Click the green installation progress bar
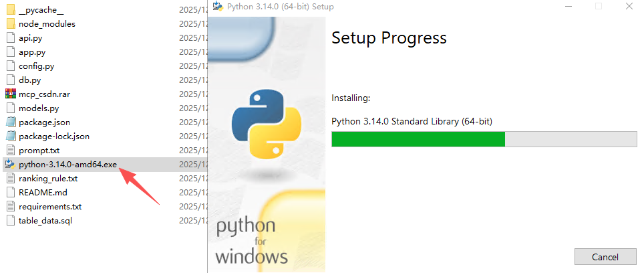The height and width of the screenshot is (273, 644). pyautogui.click(x=418, y=139)
